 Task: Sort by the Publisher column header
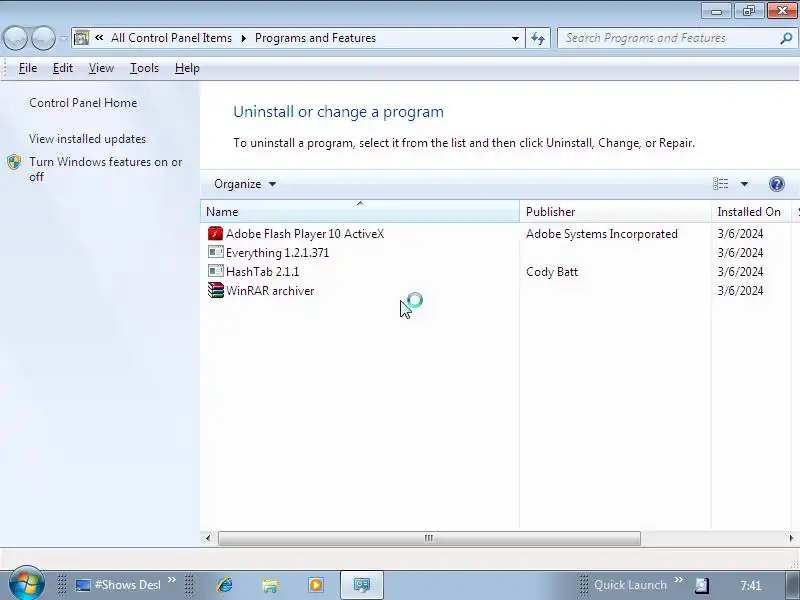click(x=615, y=211)
